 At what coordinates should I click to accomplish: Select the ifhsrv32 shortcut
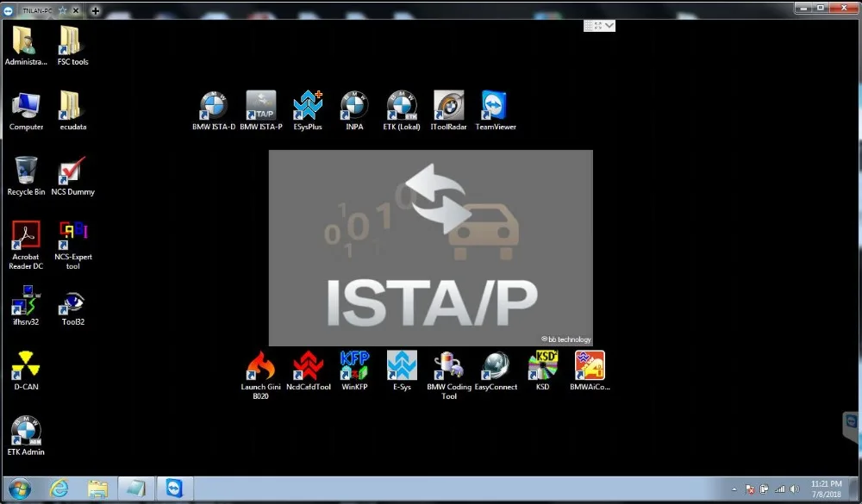pyautogui.click(x=26, y=306)
